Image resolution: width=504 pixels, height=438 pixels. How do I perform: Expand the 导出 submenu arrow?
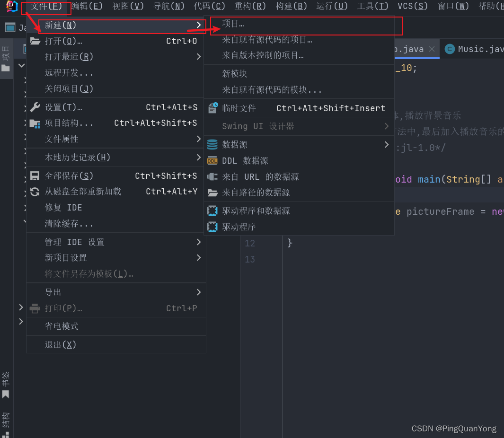199,292
